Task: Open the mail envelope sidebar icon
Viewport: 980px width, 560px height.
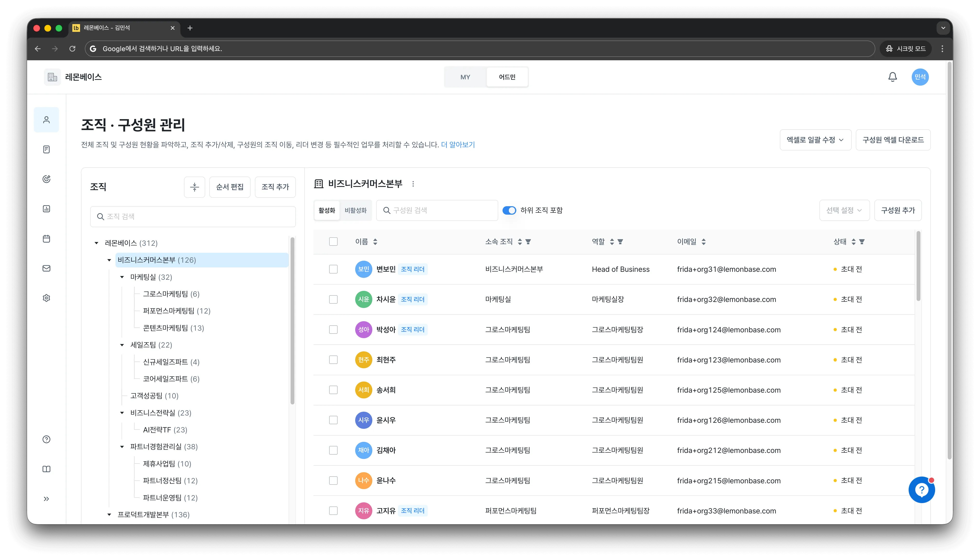Action: 47,268
